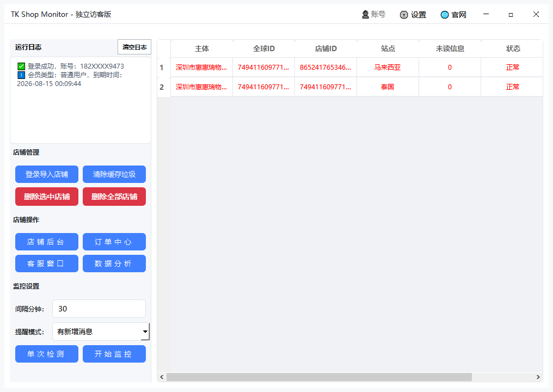
Task: Open 设置 settings gear
Action: 413,15
